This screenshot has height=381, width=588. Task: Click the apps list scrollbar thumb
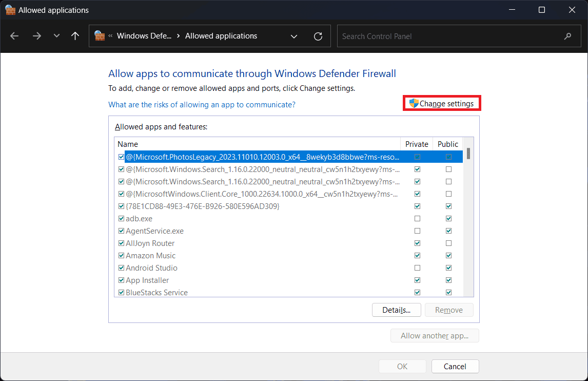(468, 154)
